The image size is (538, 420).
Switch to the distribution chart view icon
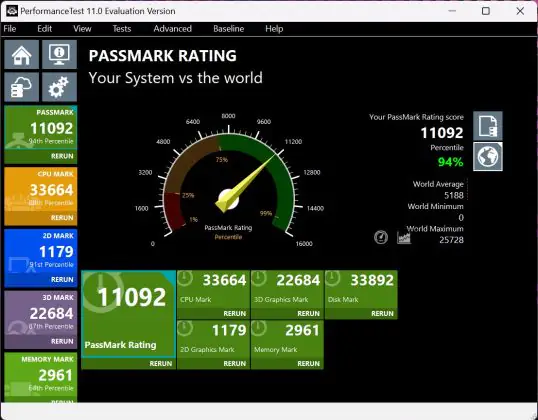click(404, 237)
